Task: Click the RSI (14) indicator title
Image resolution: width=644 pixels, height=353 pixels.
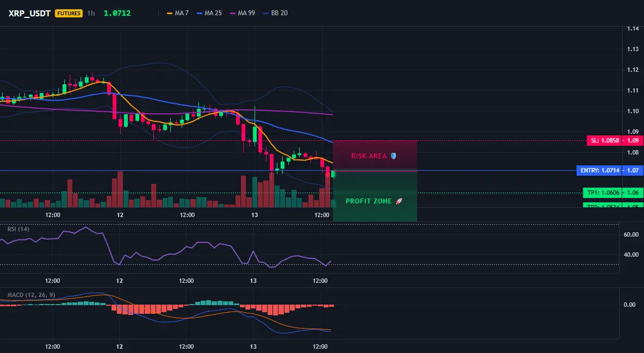Action: 18,229
